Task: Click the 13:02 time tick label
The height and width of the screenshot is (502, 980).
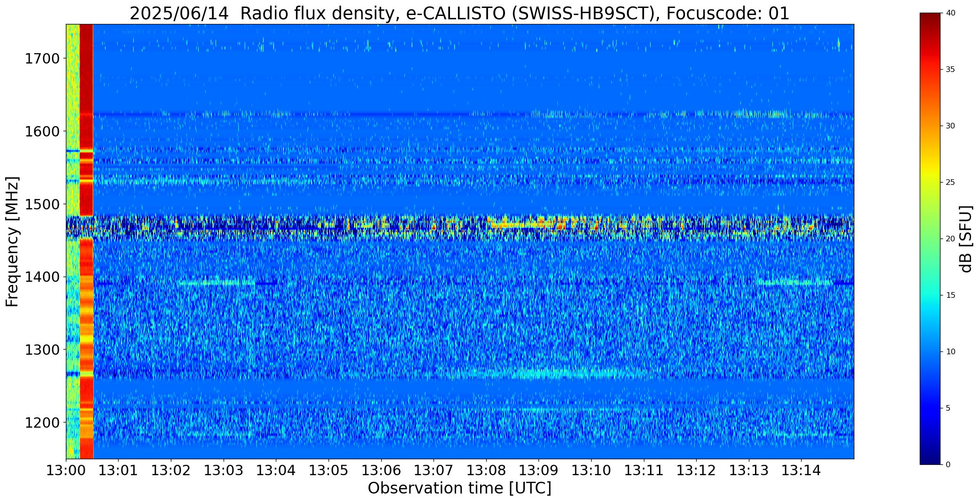Action: 171,470
